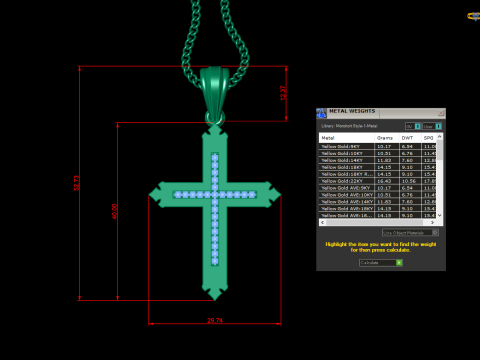Click the Library: Morolon Style-I-Metal label
Image resolution: width=480 pixels, height=360 pixels.
click(349, 126)
